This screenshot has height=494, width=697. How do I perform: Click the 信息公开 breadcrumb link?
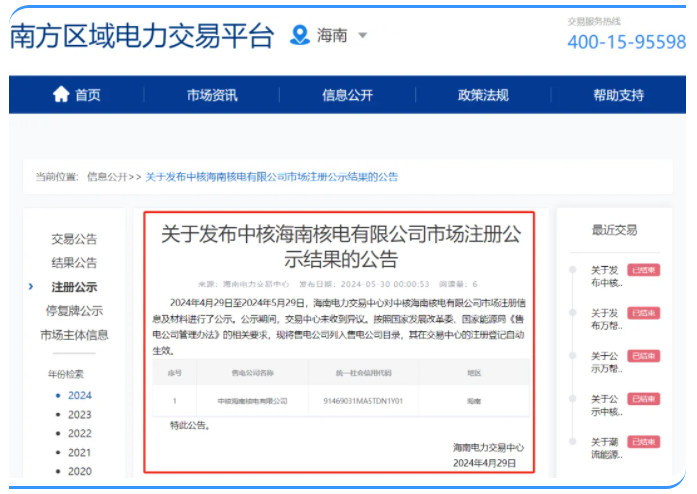point(107,177)
